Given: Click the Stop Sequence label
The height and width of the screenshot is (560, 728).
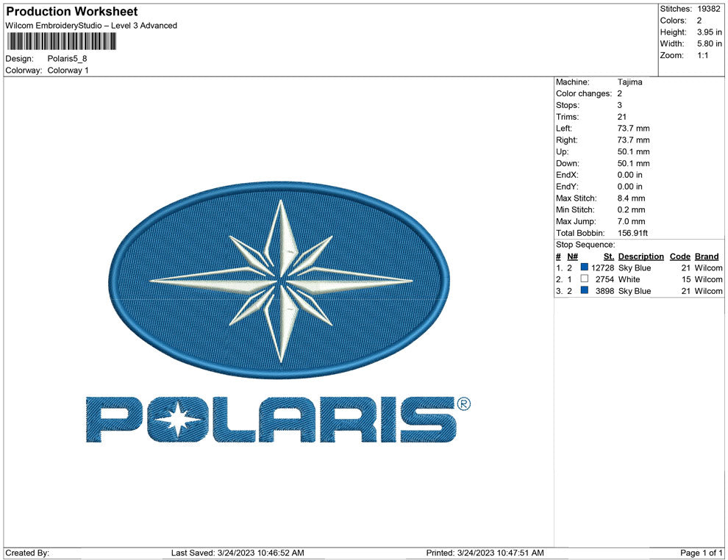Looking at the screenshot, I should tap(585, 245).
